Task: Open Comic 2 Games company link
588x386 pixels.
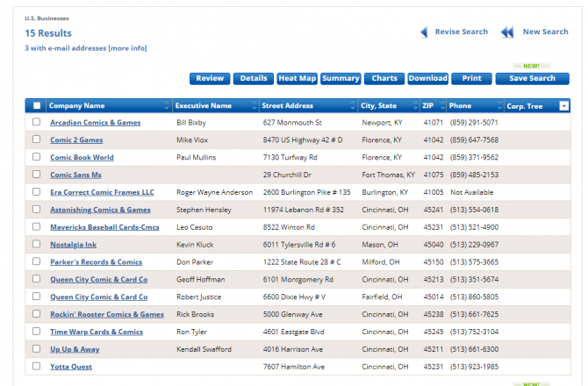Action: [76, 139]
